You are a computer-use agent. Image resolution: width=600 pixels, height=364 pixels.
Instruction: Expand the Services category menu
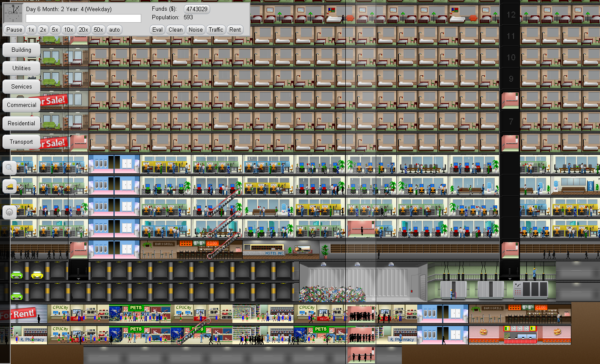point(21,87)
